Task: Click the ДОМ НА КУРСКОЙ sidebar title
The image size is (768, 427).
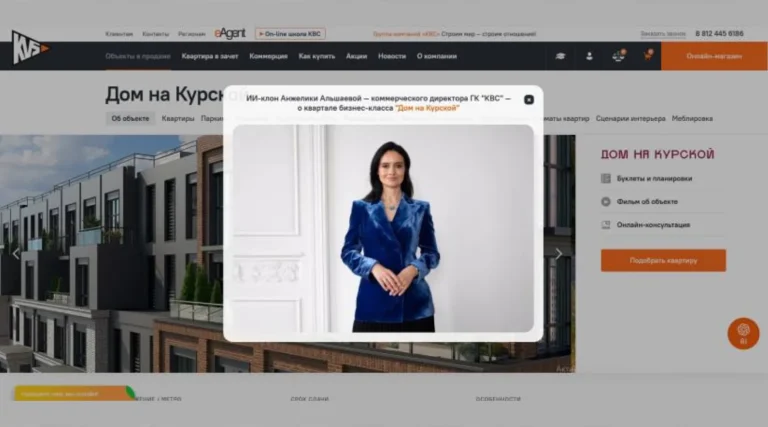Action: point(657,154)
